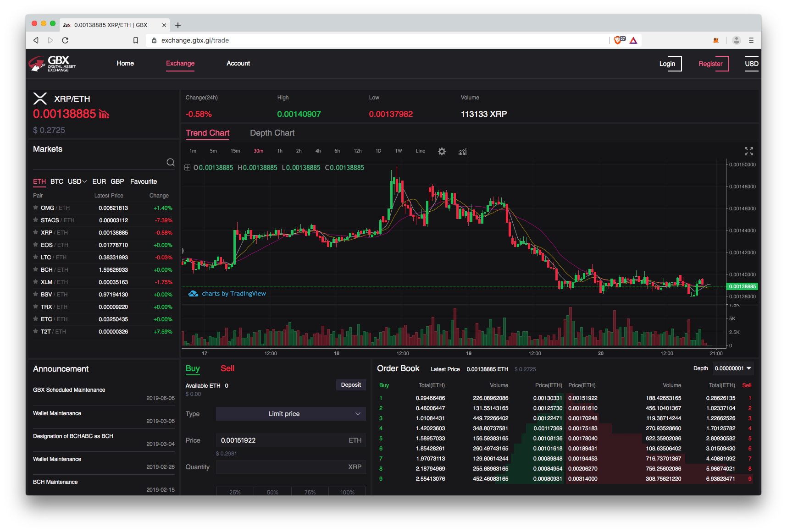The height and width of the screenshot is (532, 787).
Task: Open the BCH Maintenance announcement
Action: [55, 482]
